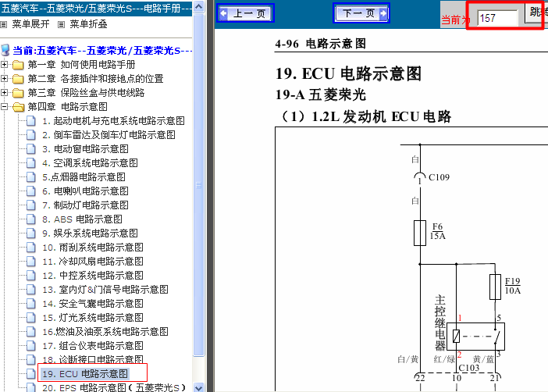
Task: Click page icon beside 5.点烟器
Action: [x=31, y=177]
